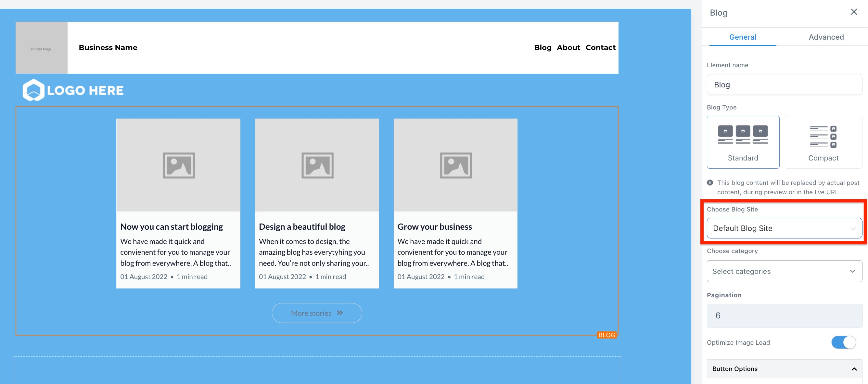Image resolution: width=868 pixels, height=384 pixels.
Task: Open the Select categories dropdown
Action: click(784, 271)
